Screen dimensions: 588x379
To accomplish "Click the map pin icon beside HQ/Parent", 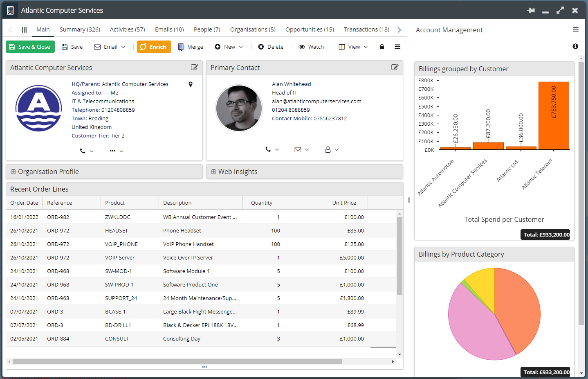I will [x=190, y=84].
